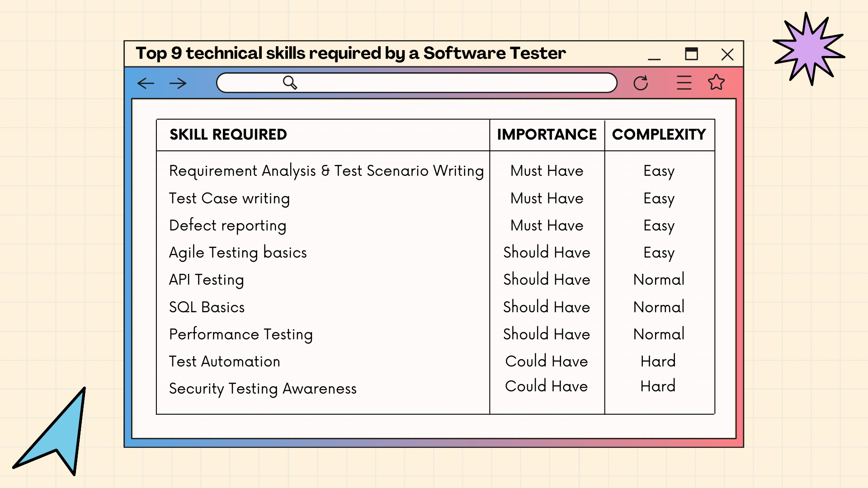Viewport: 868px width, 488px height.
Task: Click the restore window button
Action: 692,54
